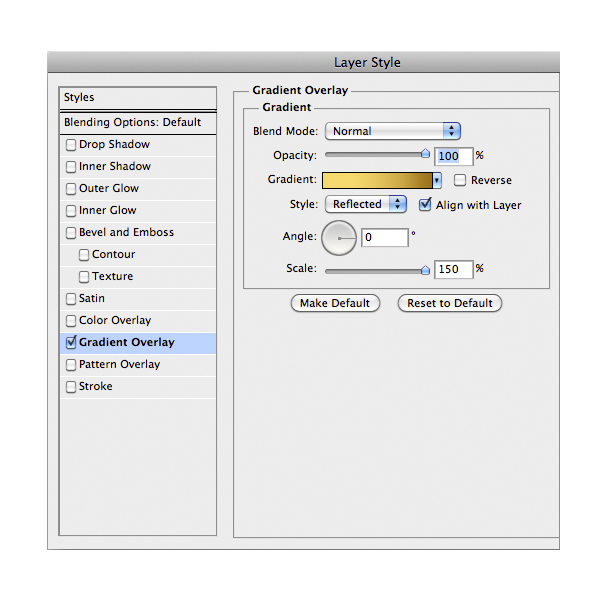Enable the Drop Shadow checkbox
The height and width of the screenshot is (600, 600).
pyautogui.click(x=71, y=145)
